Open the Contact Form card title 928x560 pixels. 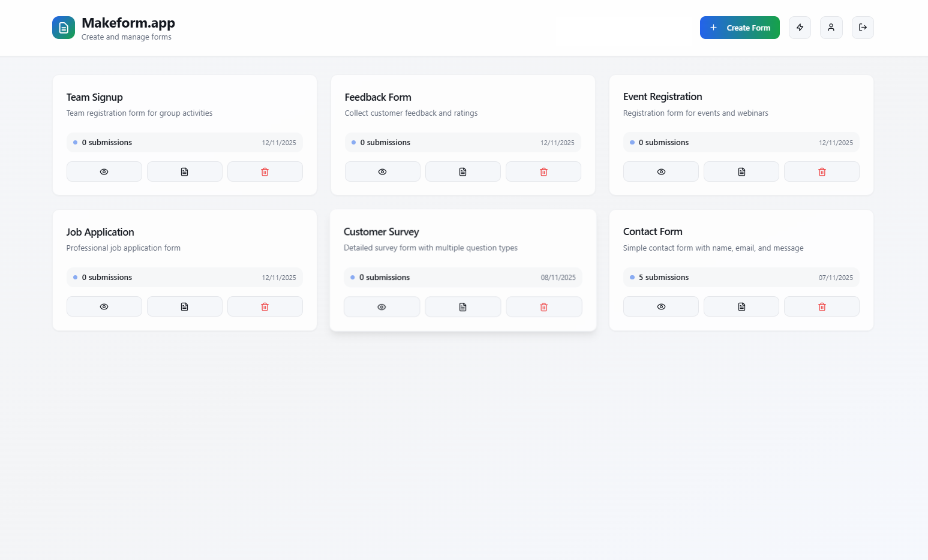(653, 231)
